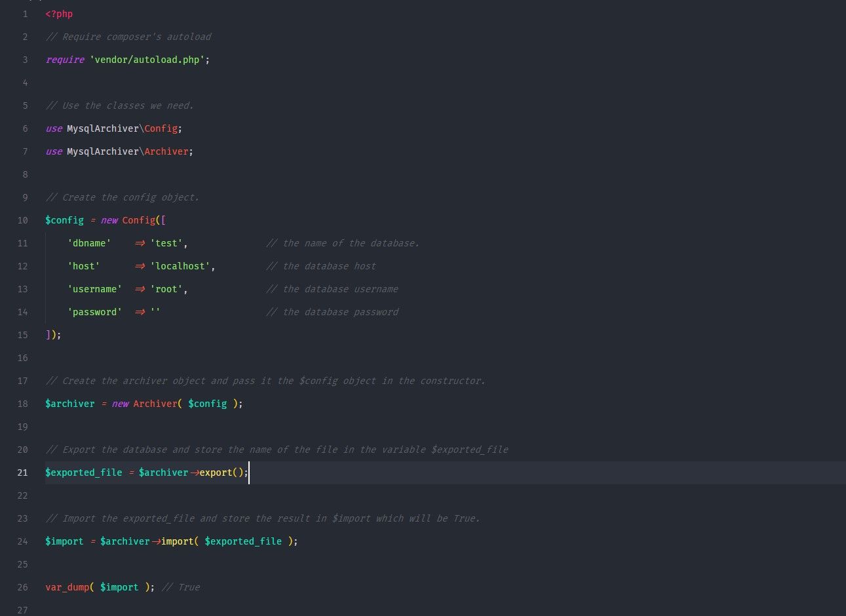The height and width of the screenshot is (616, 846).
Task: Click the 'host' array key
Action: click(x=84, y=266)
